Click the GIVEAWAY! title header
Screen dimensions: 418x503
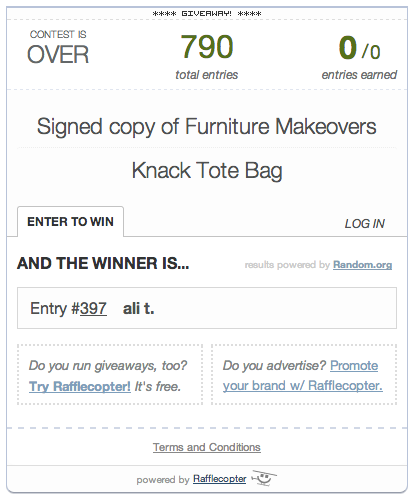(x=207, y=14)
